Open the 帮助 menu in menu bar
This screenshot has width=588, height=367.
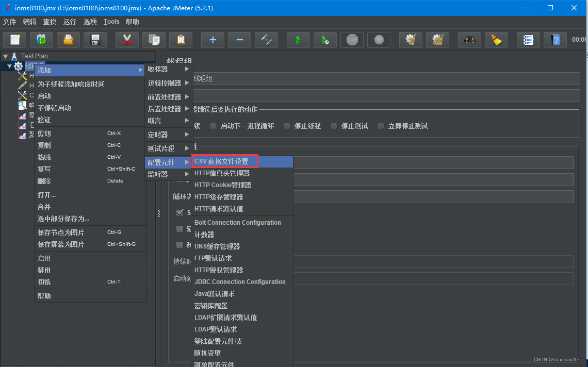133,22
